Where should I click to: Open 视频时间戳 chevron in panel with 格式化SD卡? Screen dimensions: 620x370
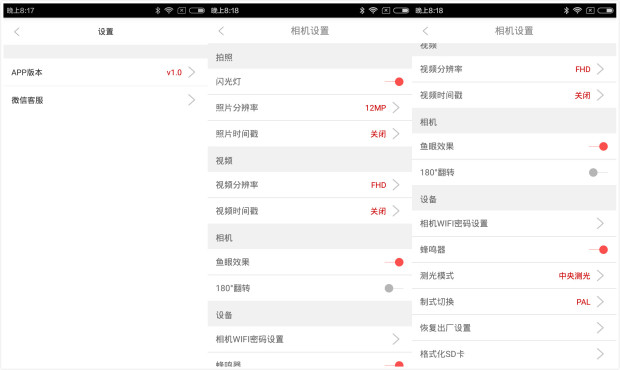tap(600, 95)
